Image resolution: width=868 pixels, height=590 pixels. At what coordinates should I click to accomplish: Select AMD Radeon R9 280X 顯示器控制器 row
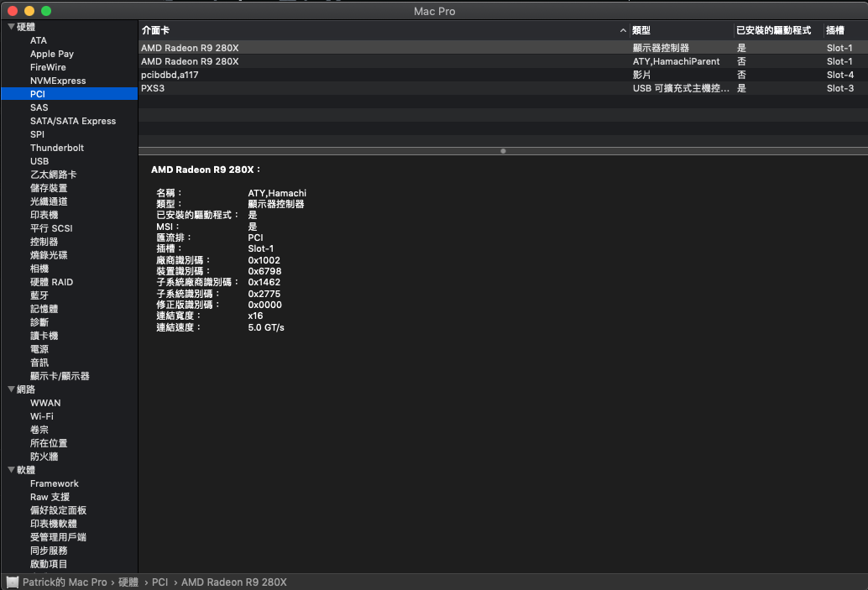pyautogui.click(x=503, y=48)
